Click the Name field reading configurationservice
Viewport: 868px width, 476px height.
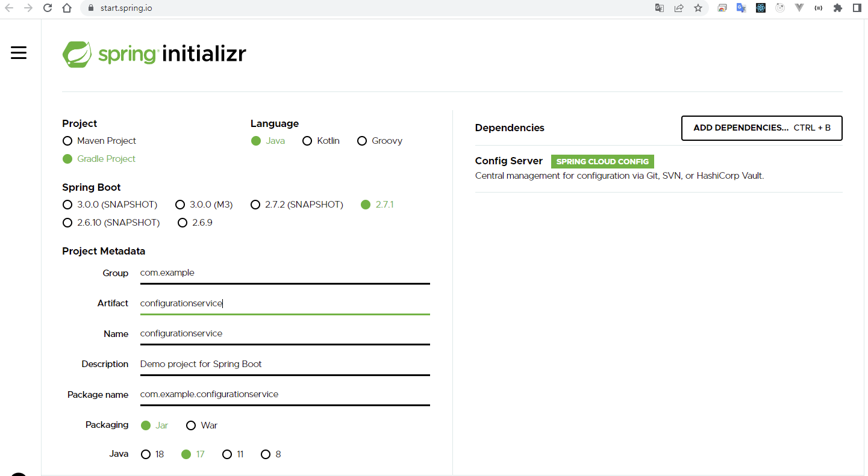[285, 333]
